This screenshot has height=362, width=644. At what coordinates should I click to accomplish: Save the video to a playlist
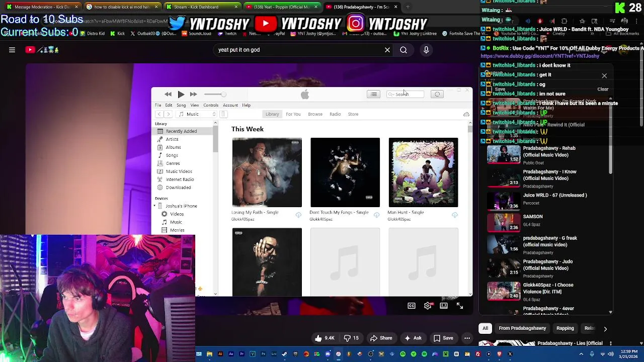[443, 338]
